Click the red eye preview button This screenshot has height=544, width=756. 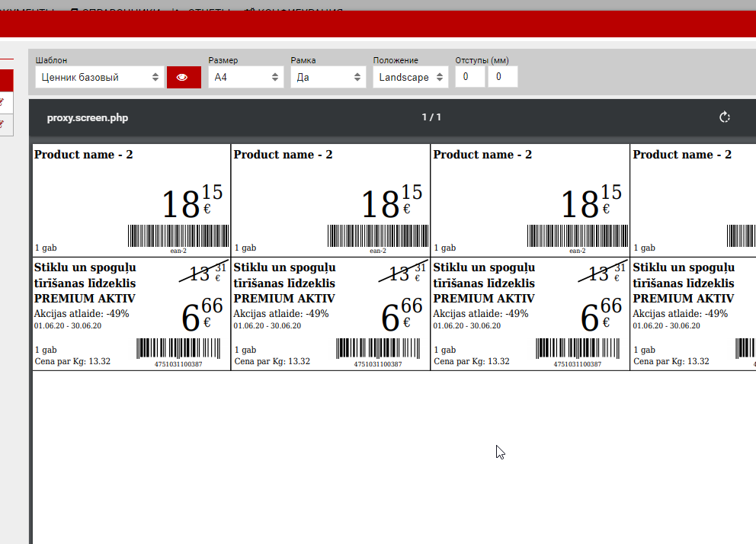pyautogui.click(x=184, y=77)
